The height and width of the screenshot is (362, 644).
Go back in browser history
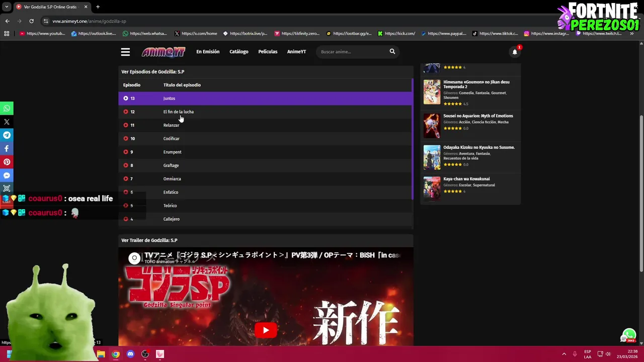point(7,21)
